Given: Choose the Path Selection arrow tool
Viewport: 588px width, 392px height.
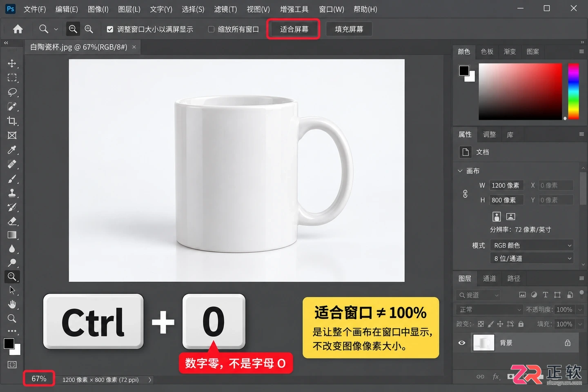Looking at the screenshot, I should tap(12, 290).
